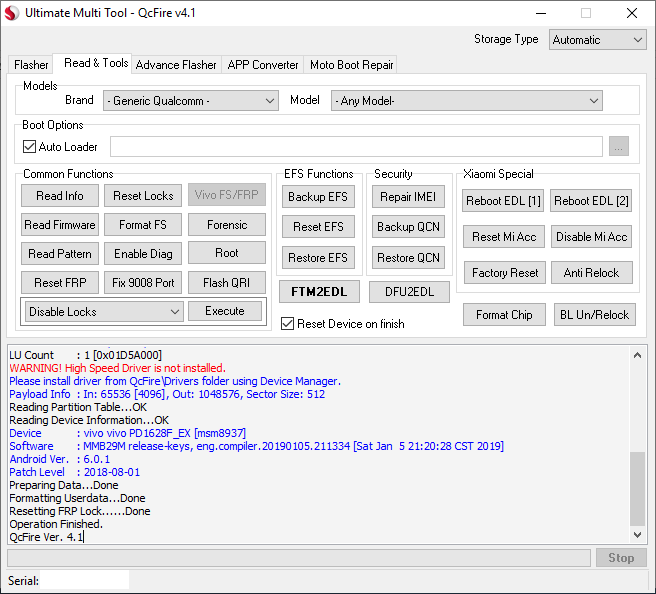The height and width of the screenshot is (594, 656).
Task: Click the Enable Diag button
Action: [x=143, y=253]
